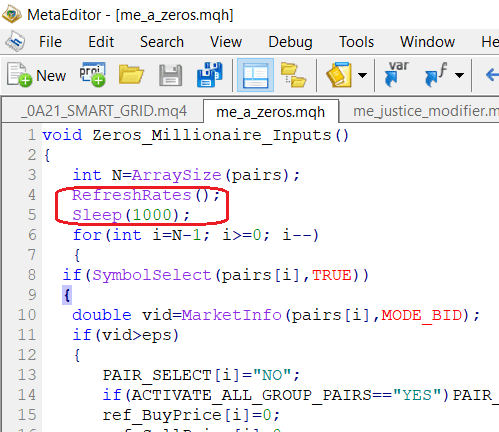Click SymbolSelect on line 8
This screenshot has width=499, height=432.
[x=152, y=275]
